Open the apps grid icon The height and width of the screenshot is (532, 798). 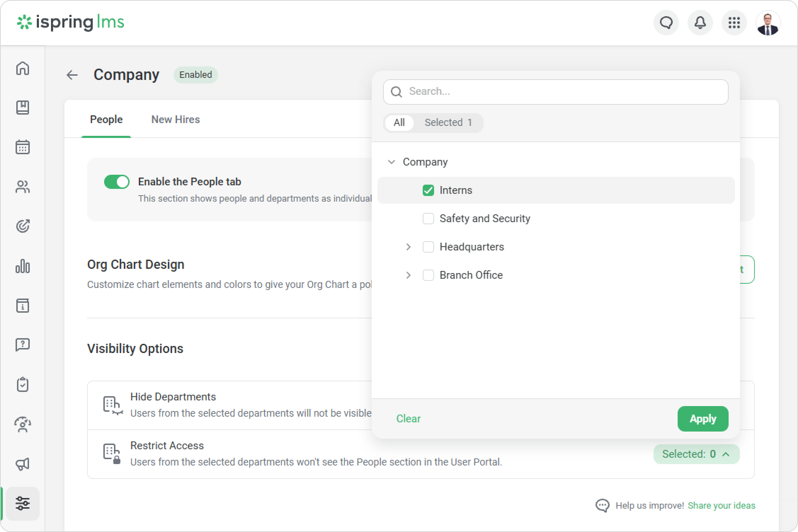(x=734, y=23)
